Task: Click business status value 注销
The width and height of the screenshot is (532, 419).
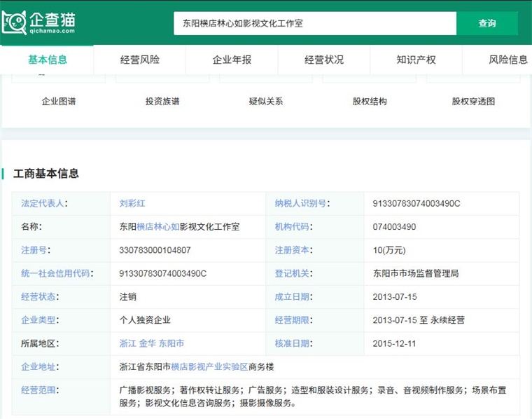Action: coord(127,297)
